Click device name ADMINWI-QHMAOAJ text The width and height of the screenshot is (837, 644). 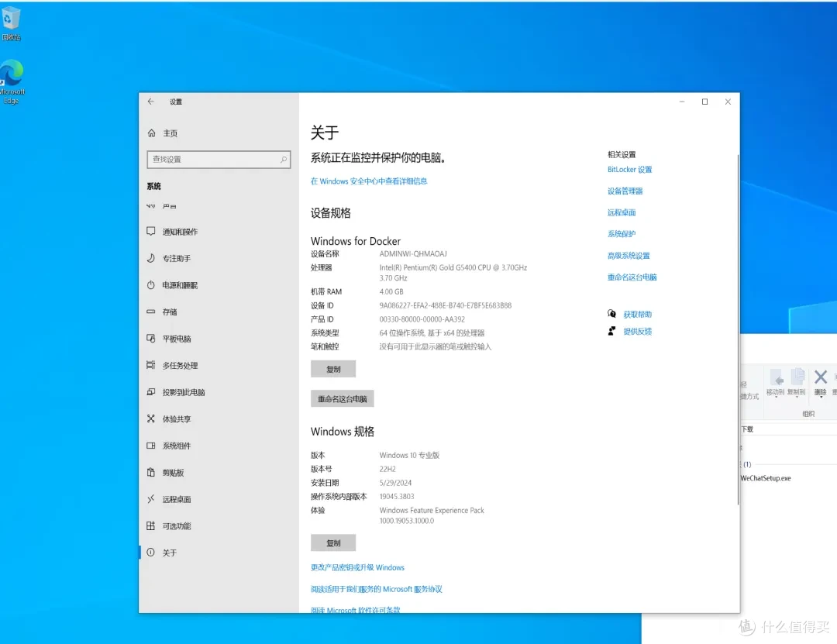(x=413, y=253)
